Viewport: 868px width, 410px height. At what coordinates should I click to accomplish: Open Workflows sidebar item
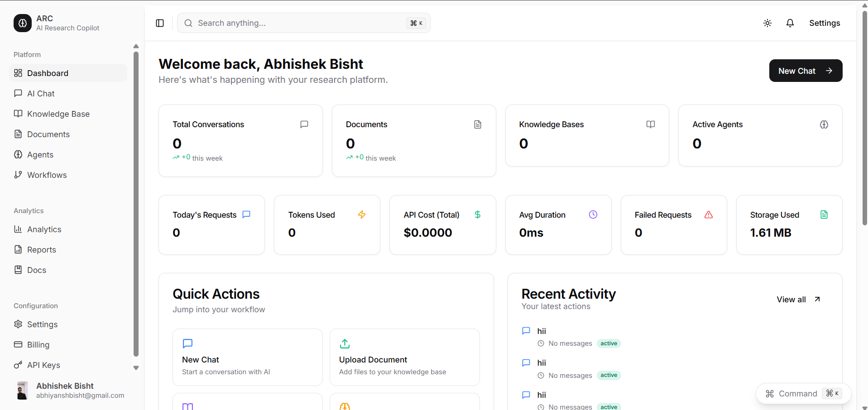coord(68,175)
